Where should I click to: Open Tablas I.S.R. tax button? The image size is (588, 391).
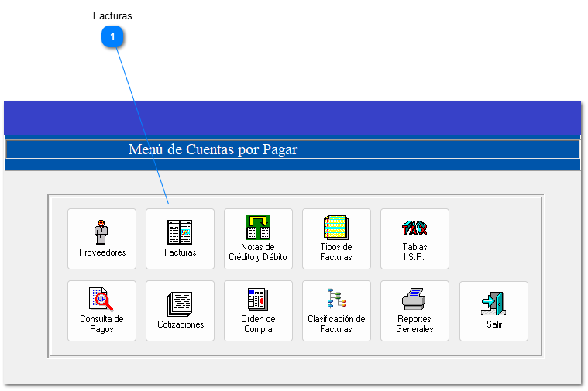tap(414, 238)
